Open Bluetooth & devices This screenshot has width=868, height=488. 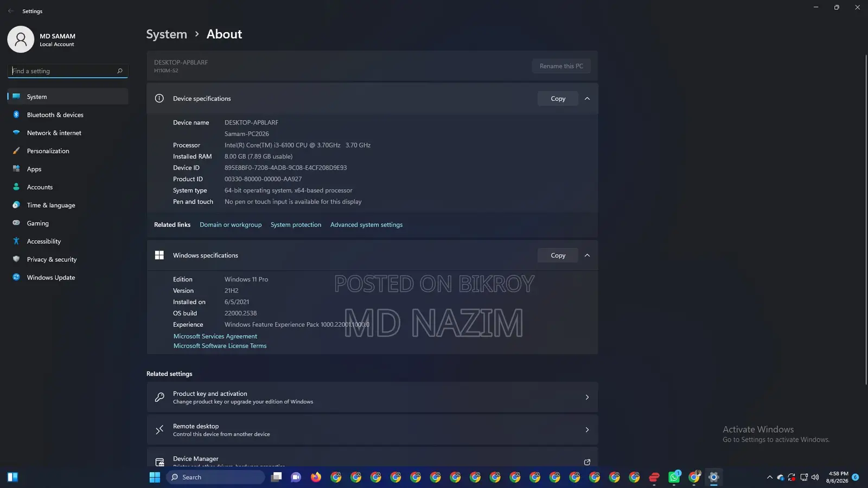click(x=68, y=115)
